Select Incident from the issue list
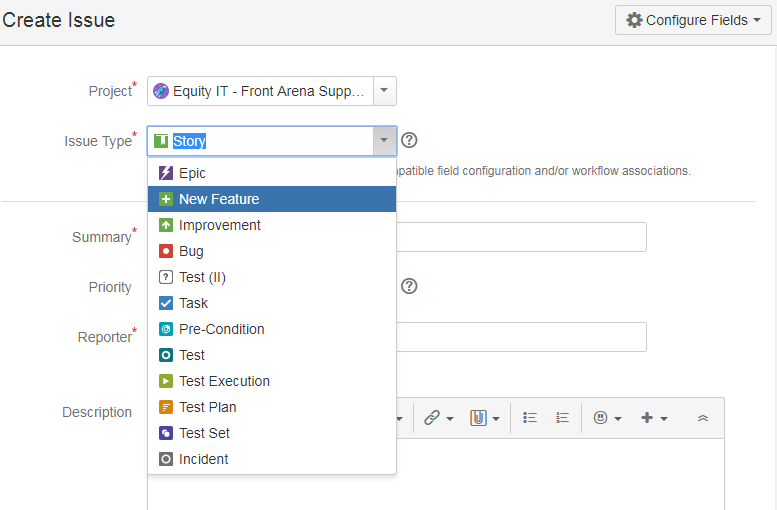The width and height of the screenshot is (777, 510). point(272,459)
